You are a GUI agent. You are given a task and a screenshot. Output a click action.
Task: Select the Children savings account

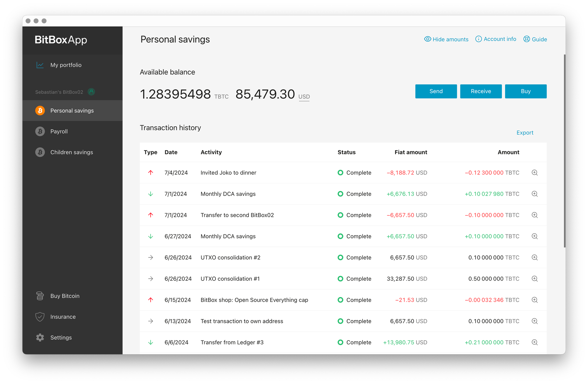72,152
